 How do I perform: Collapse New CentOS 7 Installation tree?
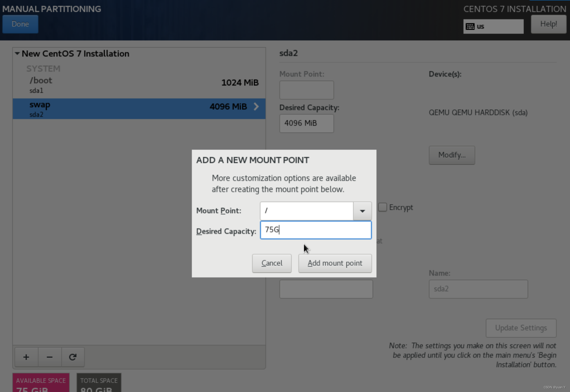(17, 54)
